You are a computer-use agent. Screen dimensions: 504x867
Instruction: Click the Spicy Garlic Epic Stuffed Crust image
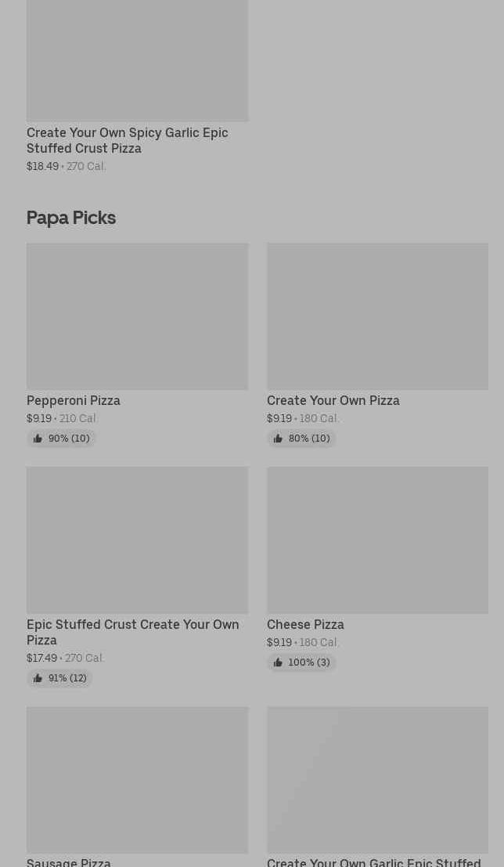[137, 60]
